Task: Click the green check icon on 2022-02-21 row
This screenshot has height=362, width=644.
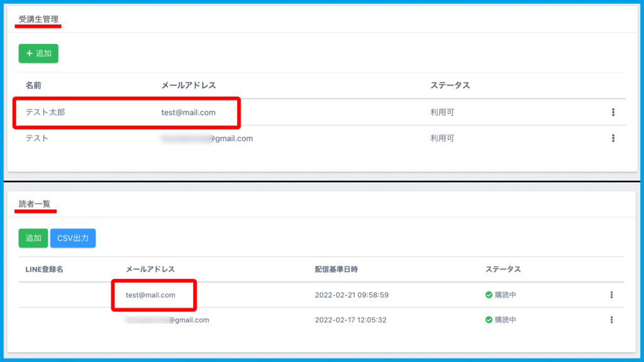Action: coord(489,295)
